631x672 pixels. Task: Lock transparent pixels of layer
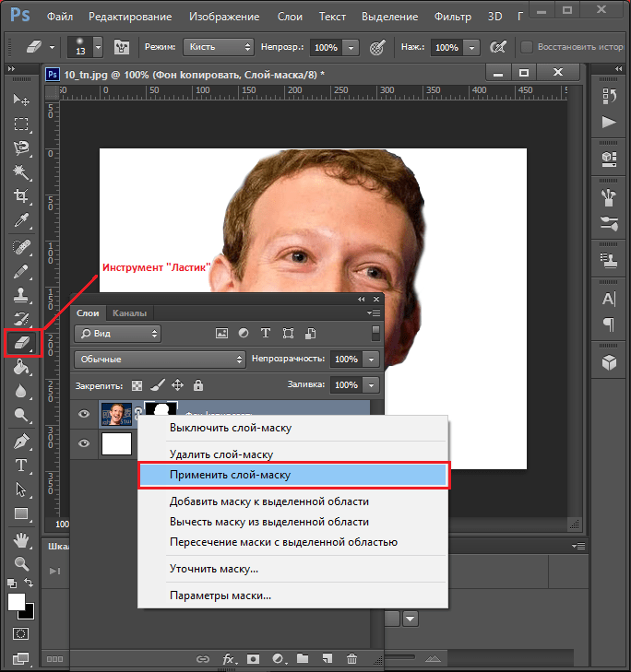(x=137, y=385)
